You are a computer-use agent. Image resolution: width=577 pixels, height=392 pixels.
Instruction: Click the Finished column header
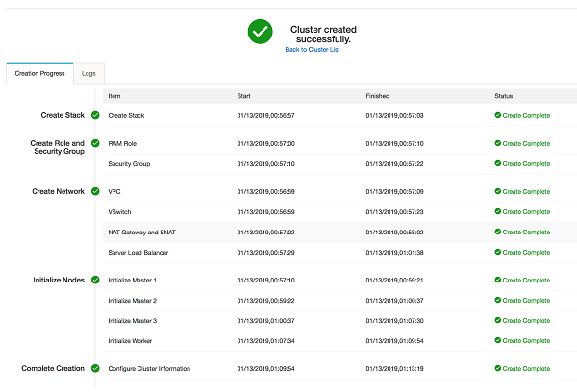click(378, 96)
